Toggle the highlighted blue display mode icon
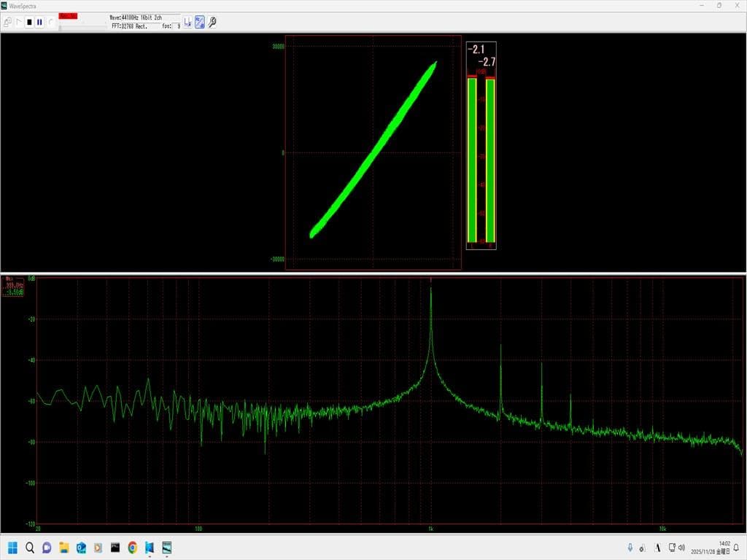This screenshot has height=560, width=747. point(199,22)
